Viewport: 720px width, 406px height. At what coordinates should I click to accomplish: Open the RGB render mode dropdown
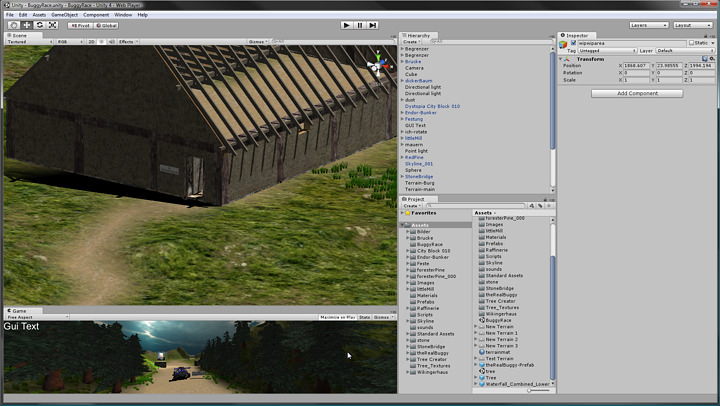[x=70, y=42]
